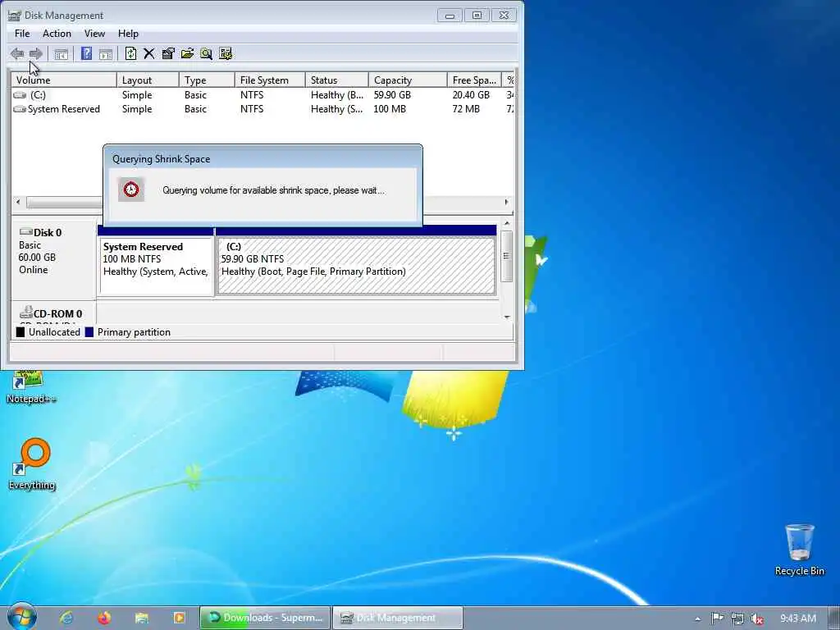Switch to Downloads - Superm... taskbar window
The width and height of the screenshot is (840, 630).
coord(265,618)
